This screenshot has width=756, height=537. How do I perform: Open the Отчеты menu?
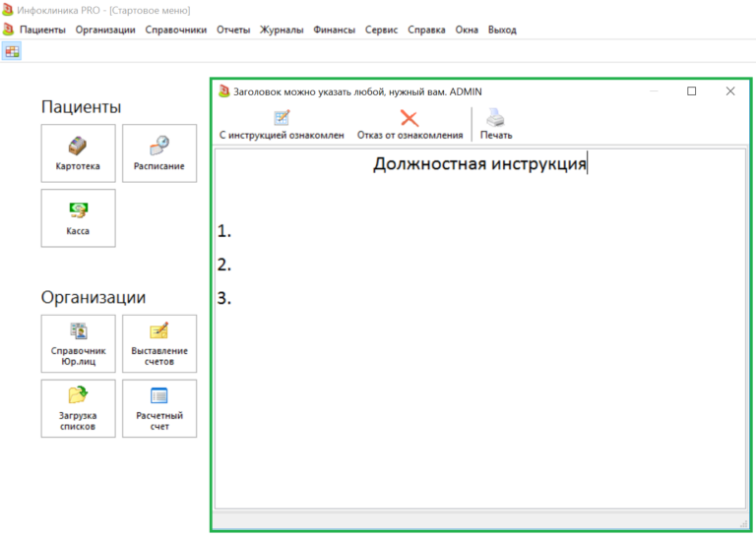click(x=233, y=30)
